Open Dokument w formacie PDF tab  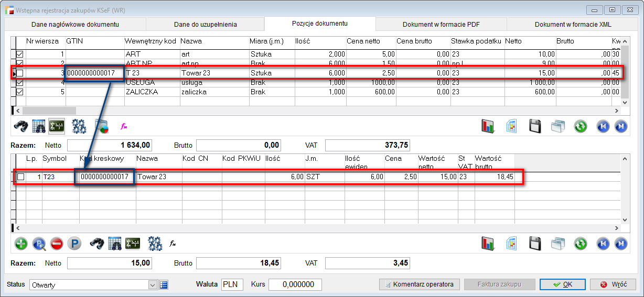click(441, 24)
